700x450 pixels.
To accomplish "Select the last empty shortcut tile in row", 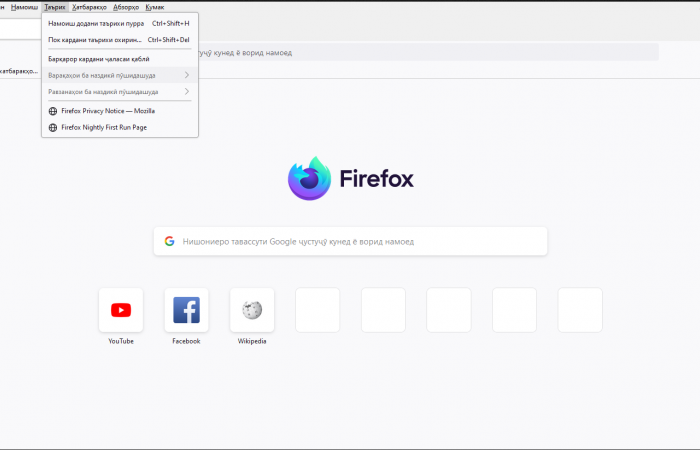I will (x=580, y=310).
